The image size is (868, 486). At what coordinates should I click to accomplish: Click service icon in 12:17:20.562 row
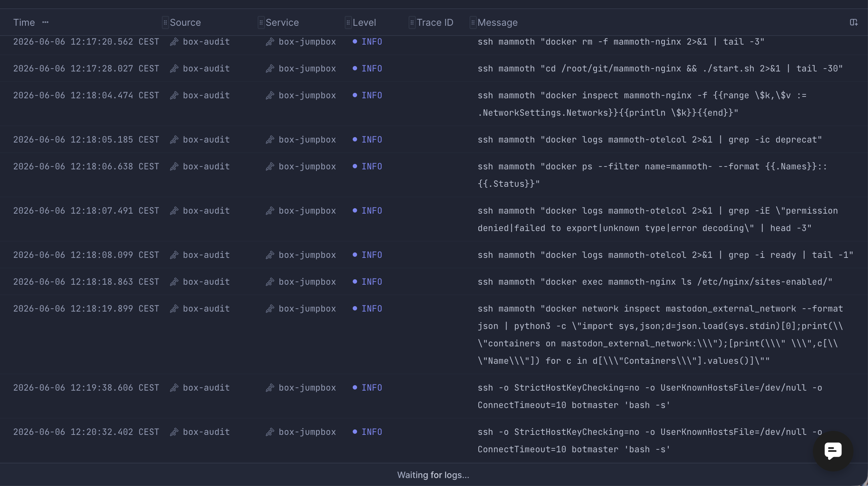point(270,42)
